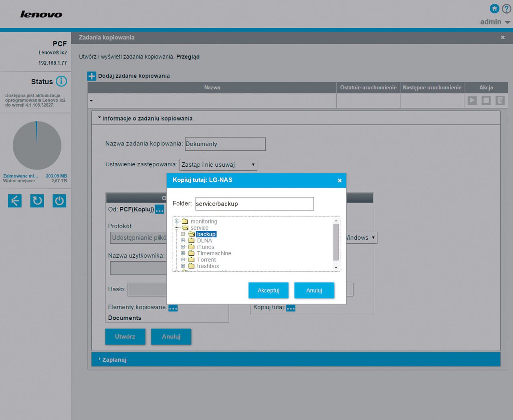Select the DLNA folder
This screenshot has width=513, height=420.
pos(204,240)
